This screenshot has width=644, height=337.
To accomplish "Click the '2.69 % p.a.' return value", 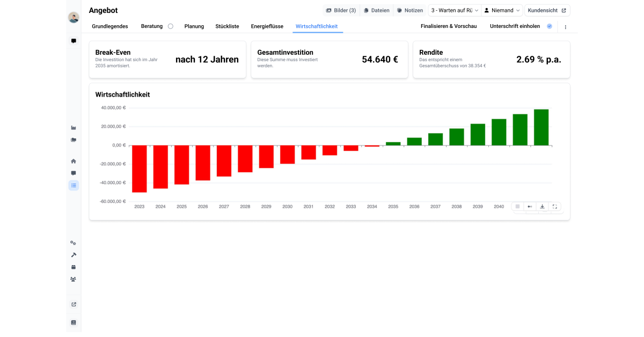I will tap(539, 60).
